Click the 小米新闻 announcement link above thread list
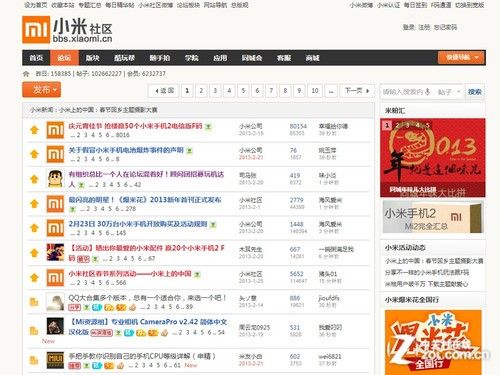Image resolution: width=500 pixels, height=375 pixels. click(93, 110)
